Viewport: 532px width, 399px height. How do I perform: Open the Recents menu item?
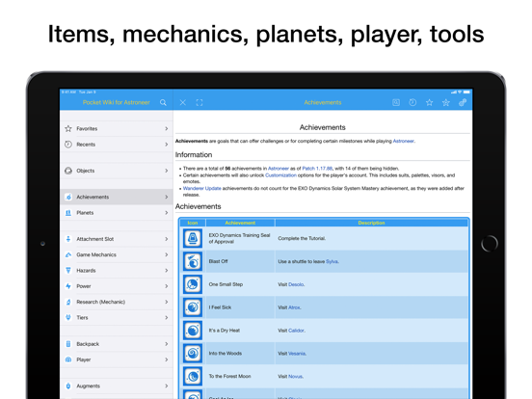(x=117, y=145)
